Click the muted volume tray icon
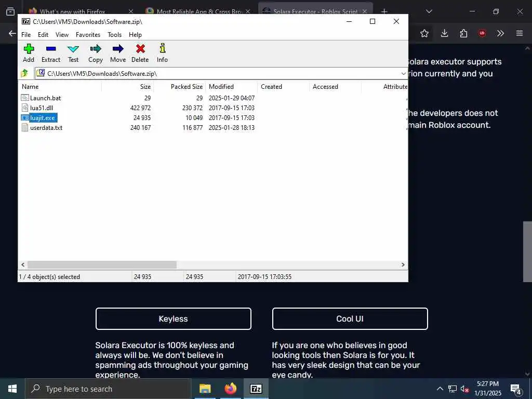Image resolution: width=532 pixels, height=399 pixels. click(464, 389)
